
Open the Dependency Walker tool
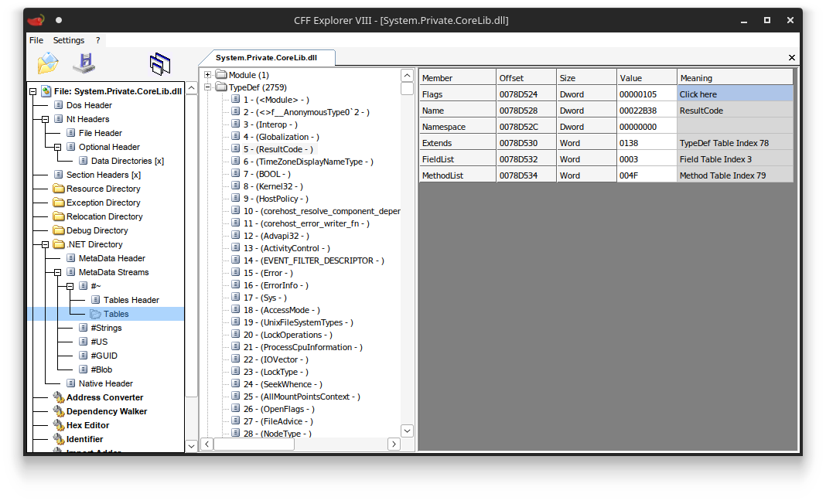click(x=107, y=411)
